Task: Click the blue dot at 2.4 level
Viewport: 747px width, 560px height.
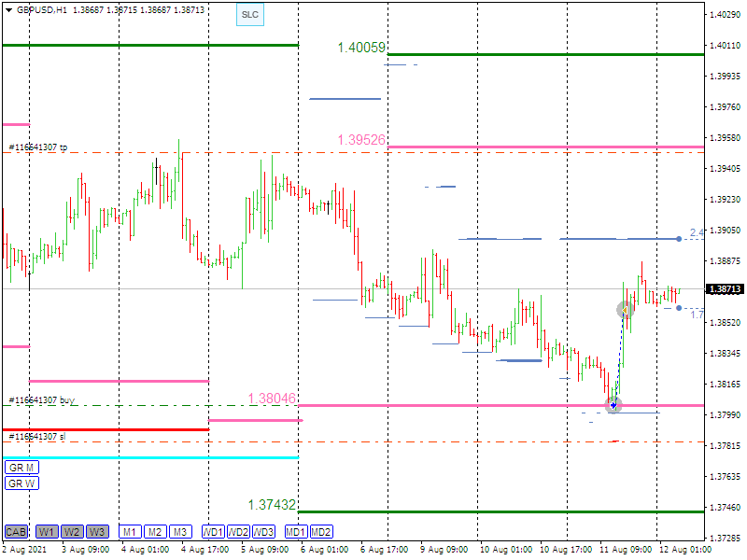Action: click(x=679, y=239)
